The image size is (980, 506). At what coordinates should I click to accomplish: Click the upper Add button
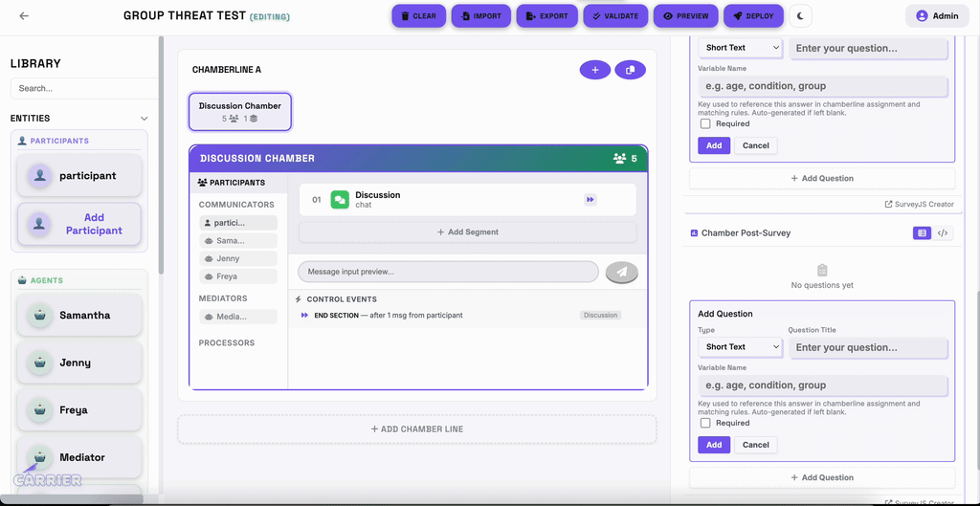coord(714,145)
